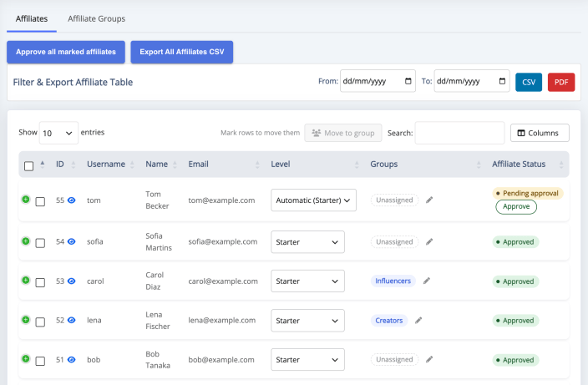
Task: Open the Show entries count dropdown
Action: 58,133
